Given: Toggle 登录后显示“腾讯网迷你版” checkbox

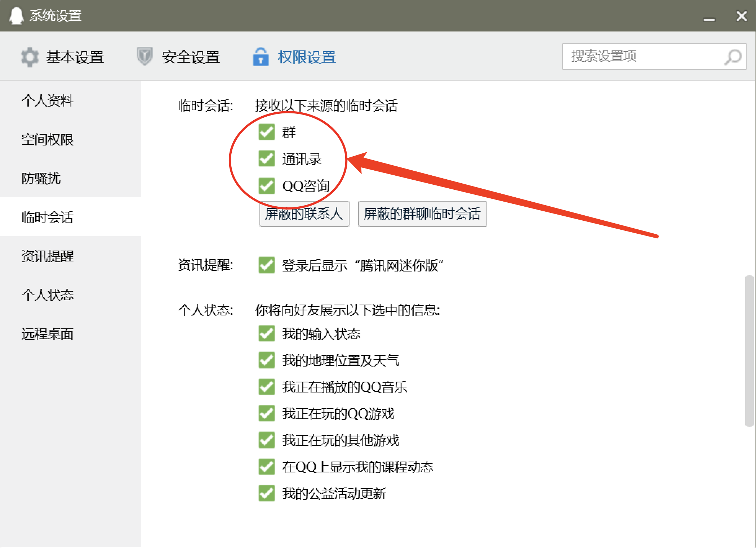Looking at the screenshot, I should pyautogui.click(x=267, y=265).
